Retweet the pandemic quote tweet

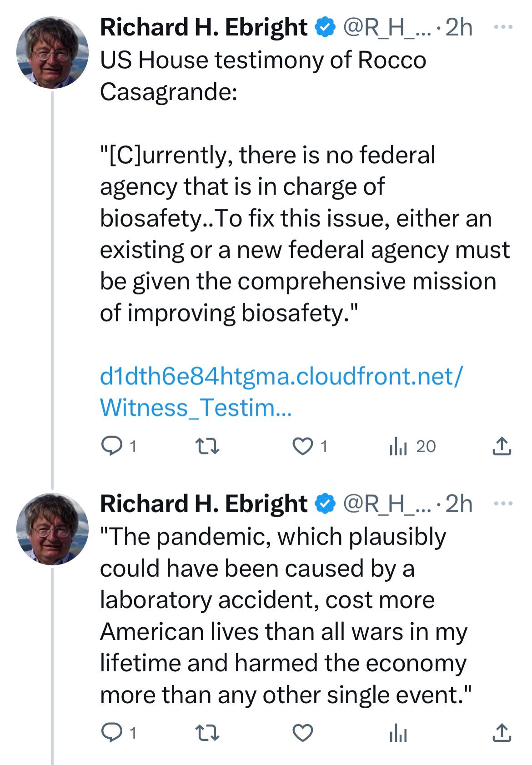point(207,733)
